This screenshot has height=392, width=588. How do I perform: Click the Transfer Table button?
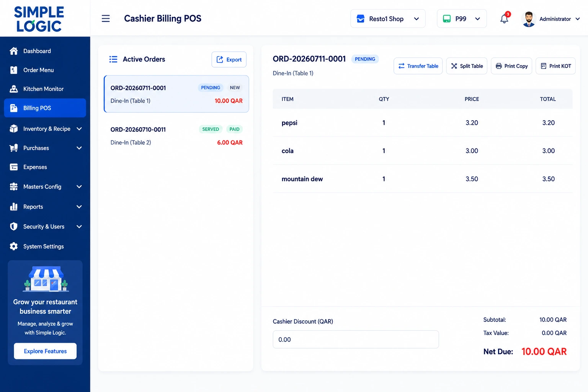[x=418, y=66]
